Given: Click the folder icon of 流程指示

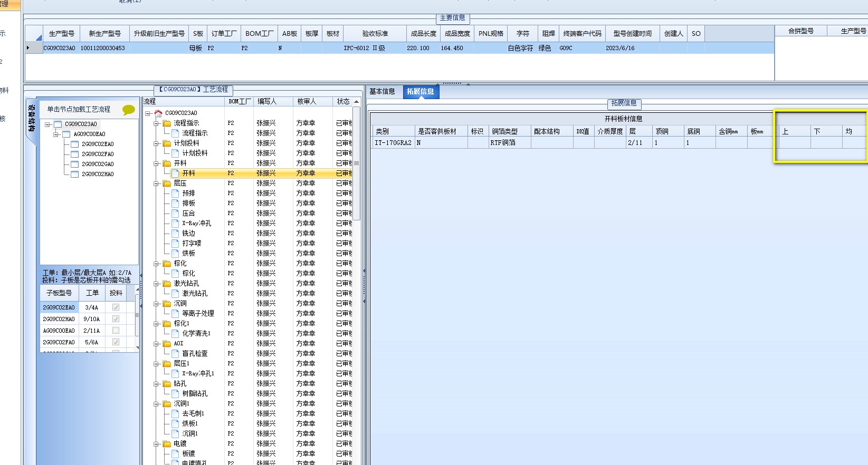Looking at the screenshot, I should click(x=167, y=123).
